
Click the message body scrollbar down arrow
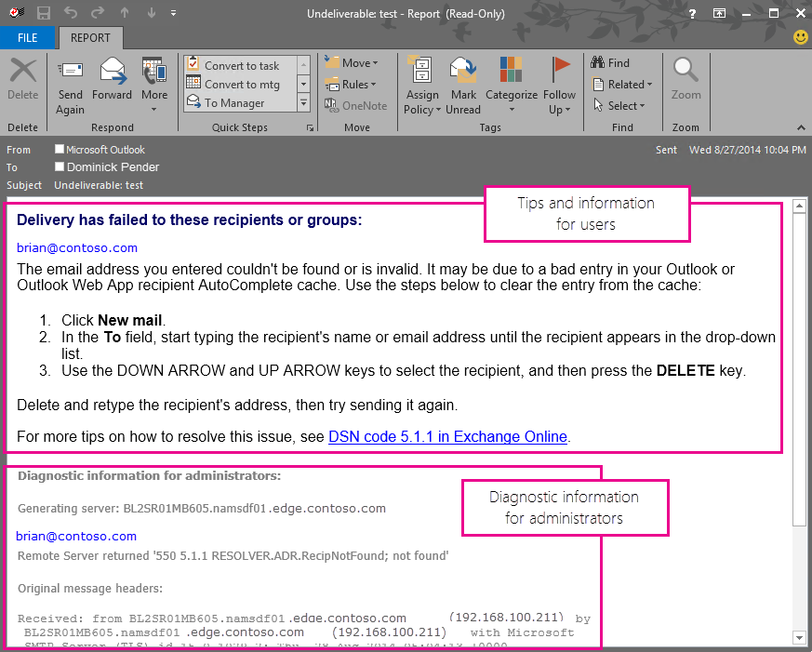pos(799,637)
